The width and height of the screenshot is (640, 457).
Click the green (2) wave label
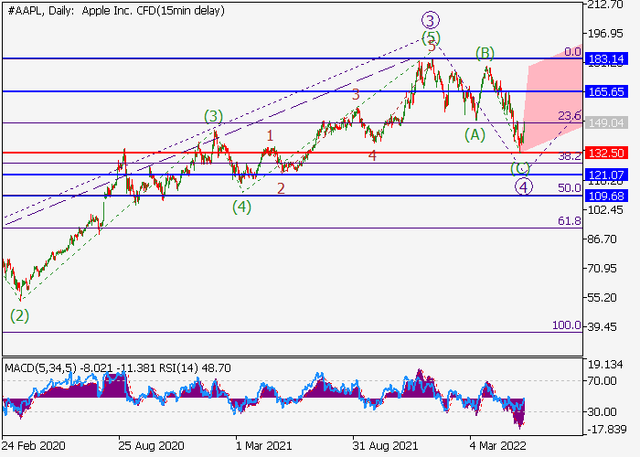(20, 316)
